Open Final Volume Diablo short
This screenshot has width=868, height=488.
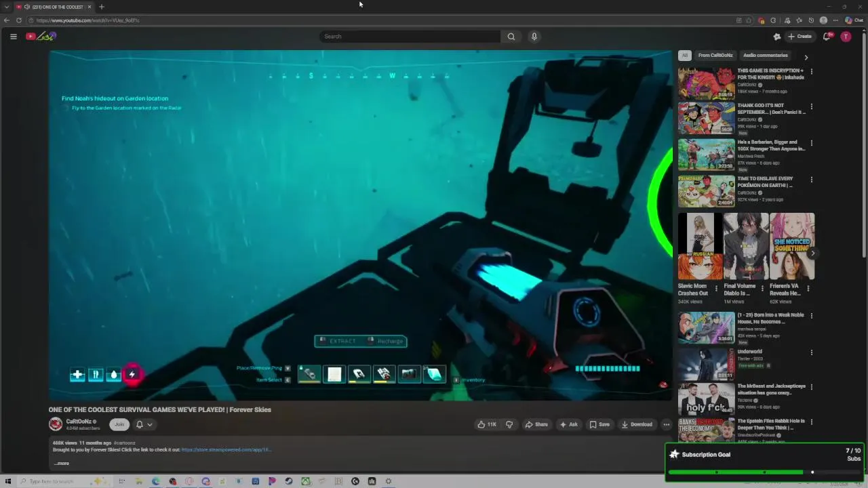(x=746, y=246)
